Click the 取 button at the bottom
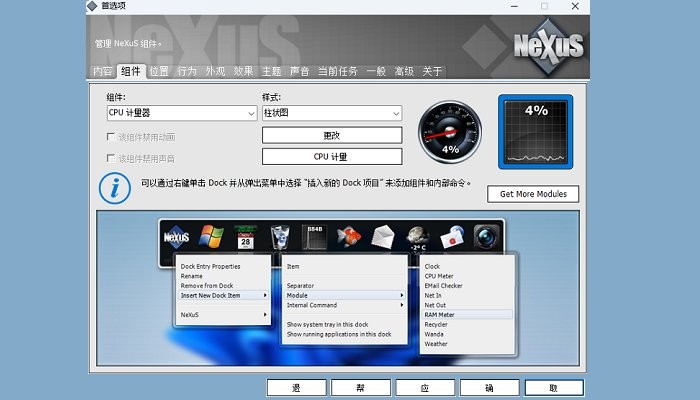The height and width of the screenshot is (400, 700). (x=554, y=388)
